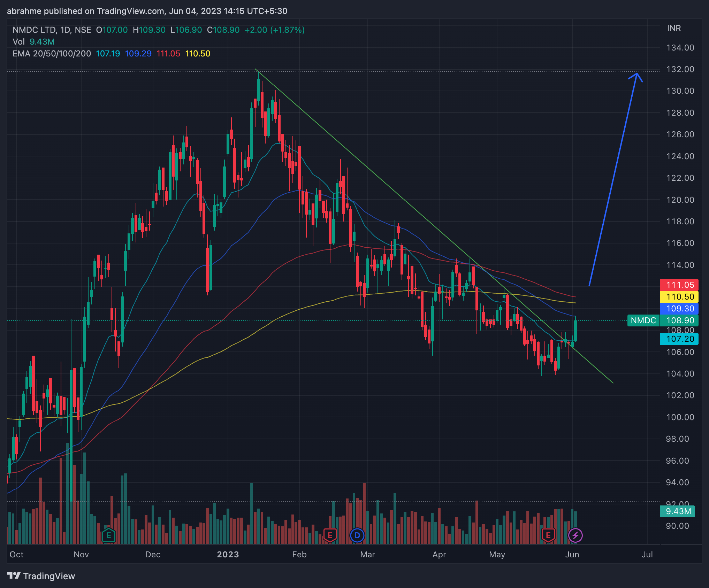Image resolution: width=709 pixels, height=588 pixels.
Task: Click the high value H109.30
Action: pos(149,30)
